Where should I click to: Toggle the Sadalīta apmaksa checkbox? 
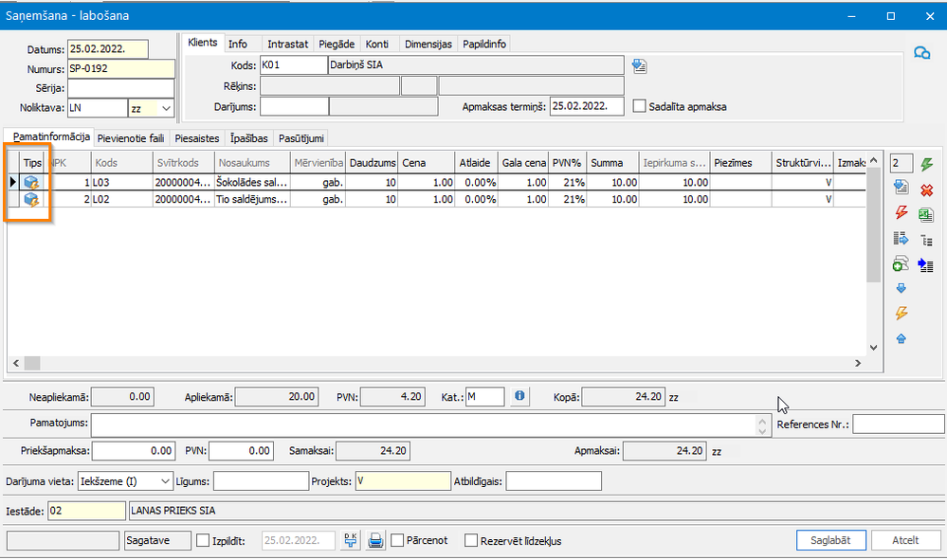click(639, 106)
